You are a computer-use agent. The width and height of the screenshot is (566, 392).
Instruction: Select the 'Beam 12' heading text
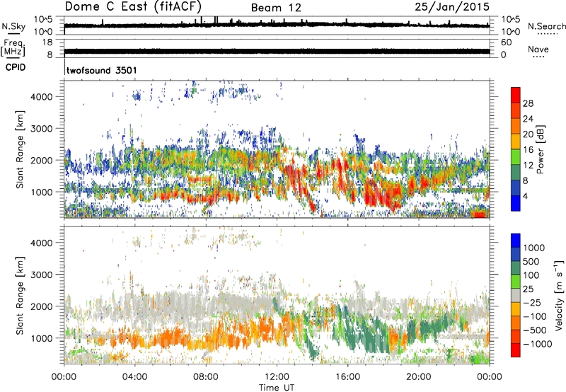point(276,8)
